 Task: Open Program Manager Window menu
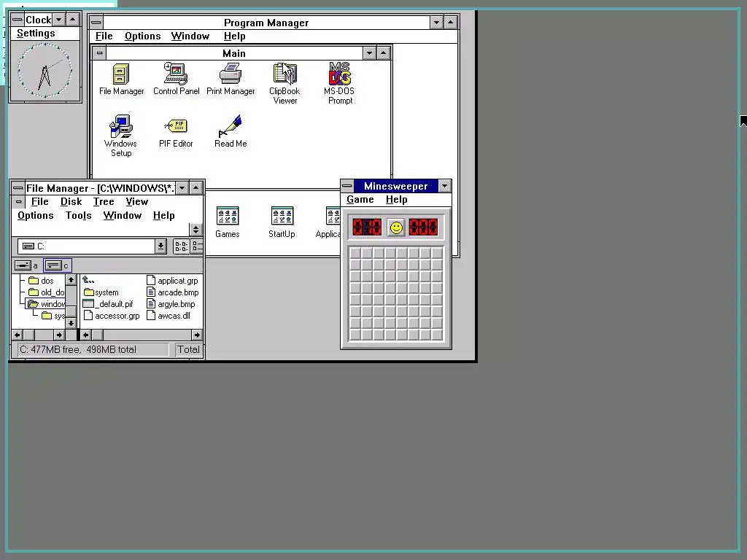coord(190,36)
